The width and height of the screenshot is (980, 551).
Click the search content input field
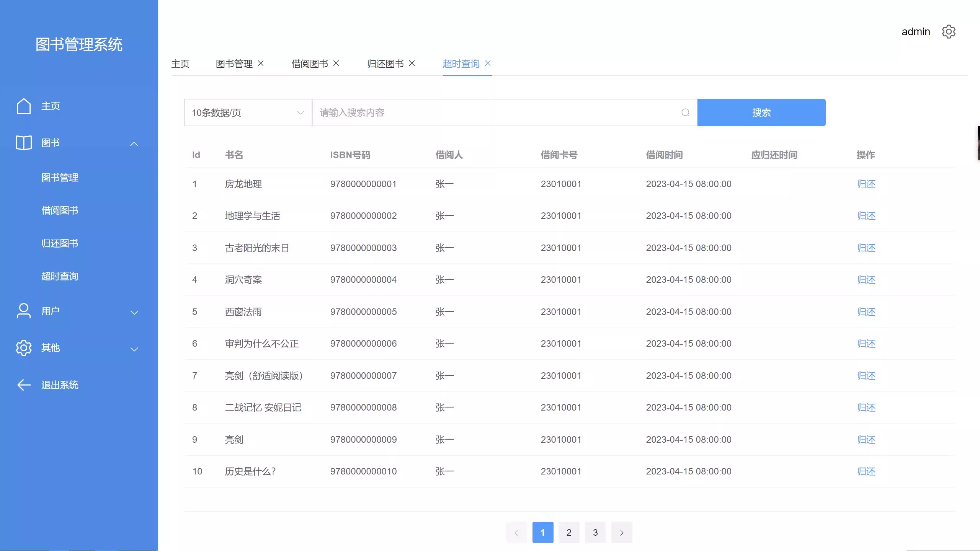click(x=505, y=112)
